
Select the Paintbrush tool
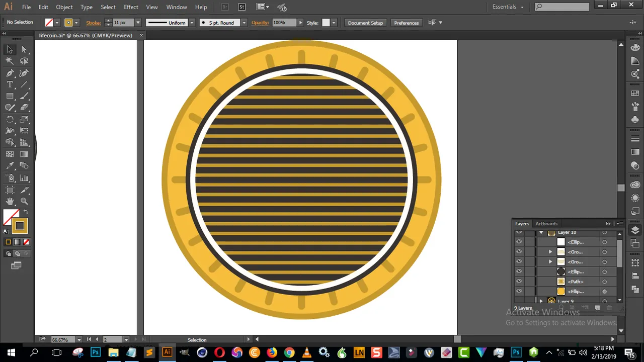click(x=24, y=96)
